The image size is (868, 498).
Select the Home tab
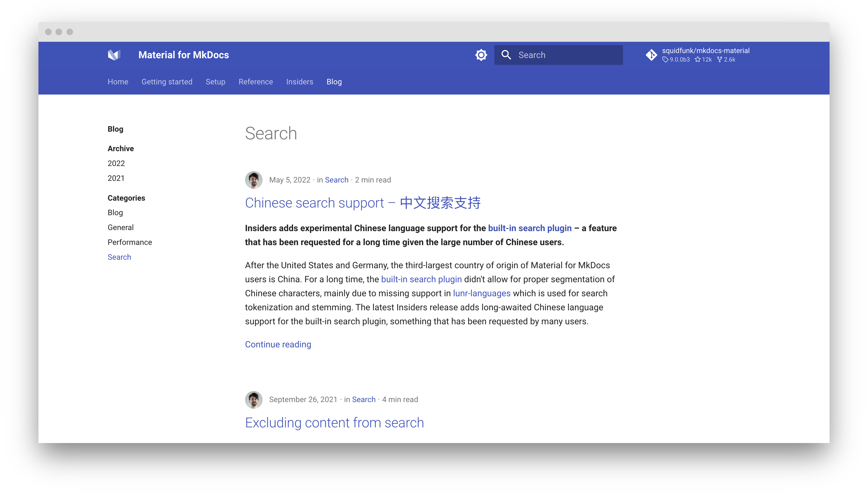click(x=118, y=82)
